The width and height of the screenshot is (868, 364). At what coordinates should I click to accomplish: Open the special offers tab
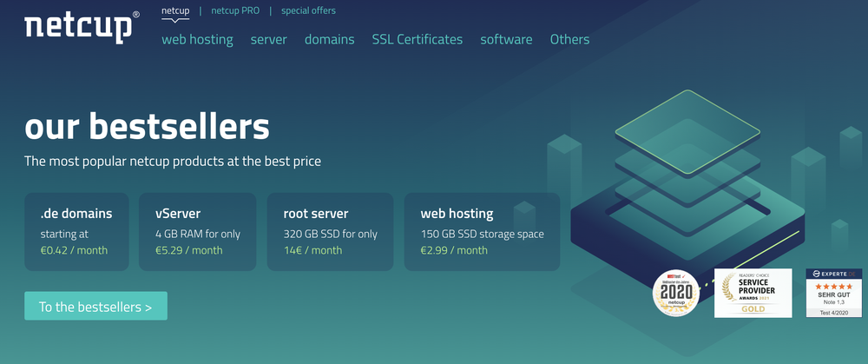(x=308, y=10)
